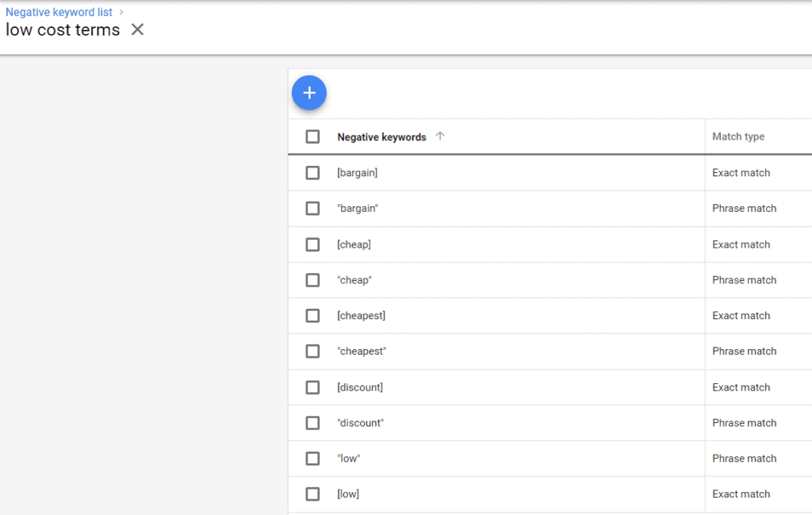This screenshot has height=515, width=812.
Task: Check the box for [bargain]
Action: (x=312, y=172)
